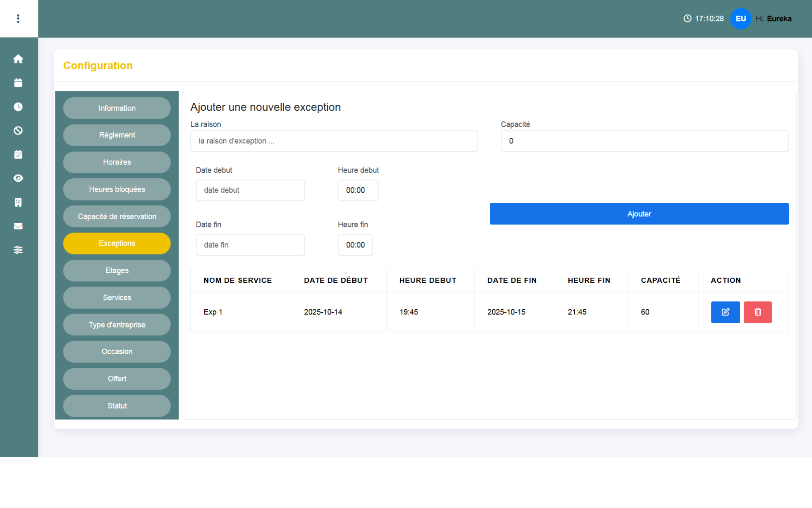Open the Heures bloquées section
The width and height of the screenshot is (812, 508).
coord(117,189)
